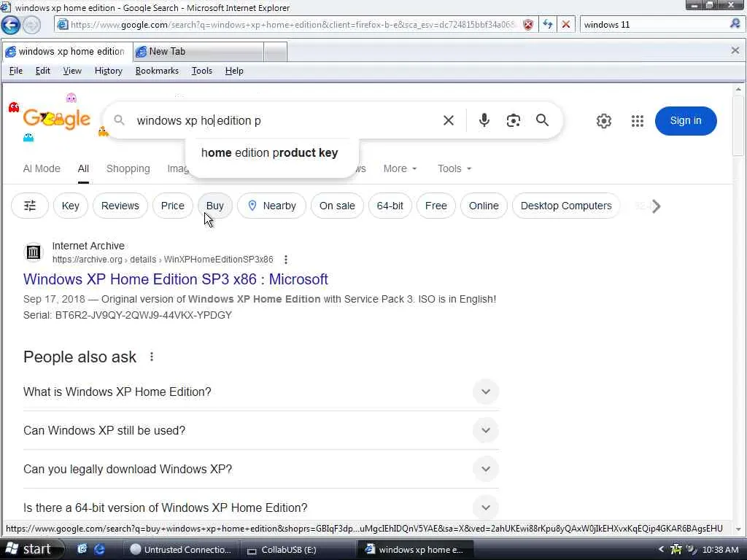Viewport: 747px width, 560px height.
Task: Open CollabUSB (E:) taskbar window
Action: pos(296,550)
